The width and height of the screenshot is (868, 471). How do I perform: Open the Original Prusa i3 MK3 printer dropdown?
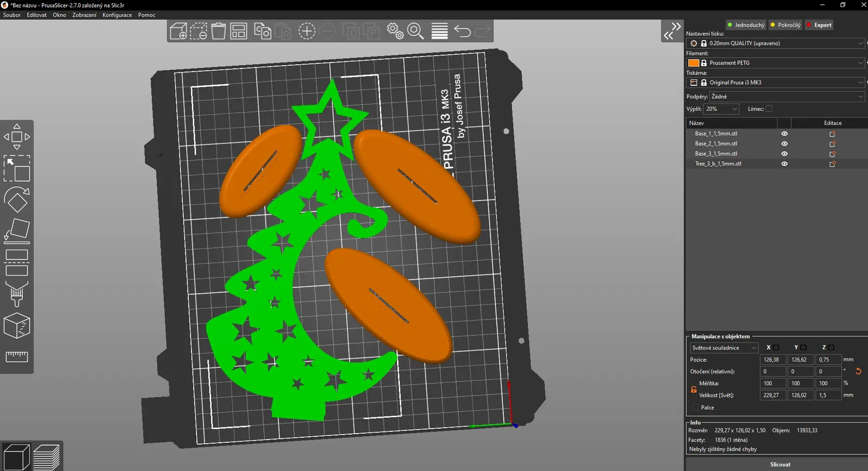point(776,82)
